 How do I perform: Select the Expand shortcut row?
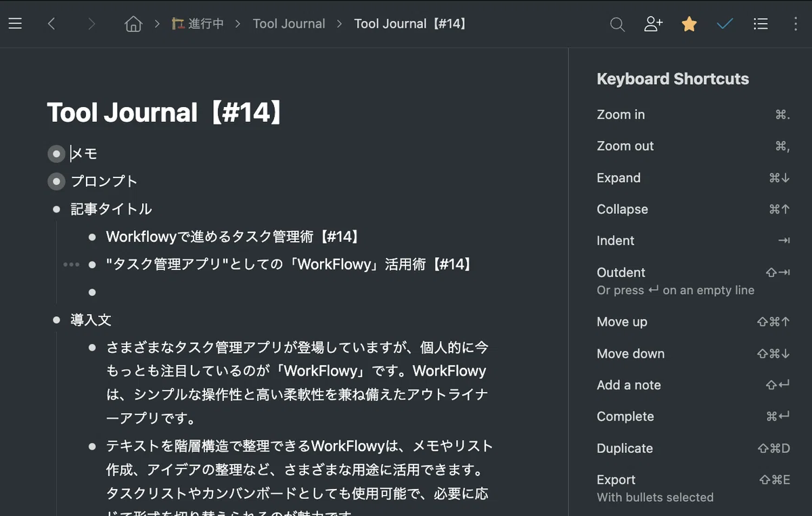(693, 178)
